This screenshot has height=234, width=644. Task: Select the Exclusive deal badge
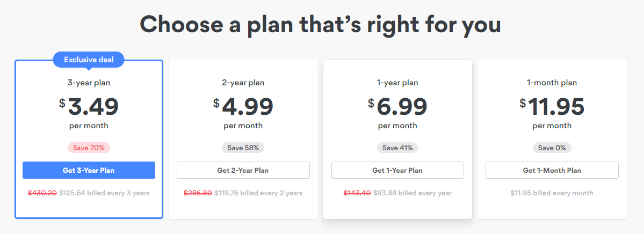coord(89,60)
